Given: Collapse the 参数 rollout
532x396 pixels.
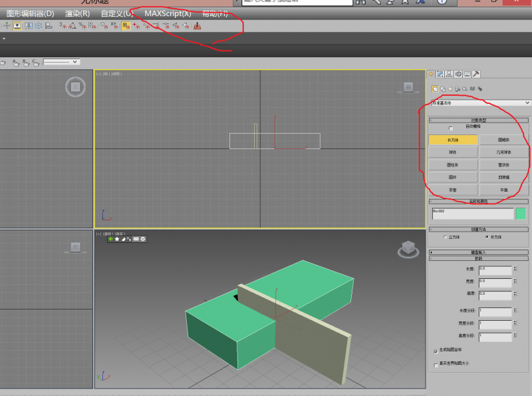Looking at the screenshot, I should point(479,259).
